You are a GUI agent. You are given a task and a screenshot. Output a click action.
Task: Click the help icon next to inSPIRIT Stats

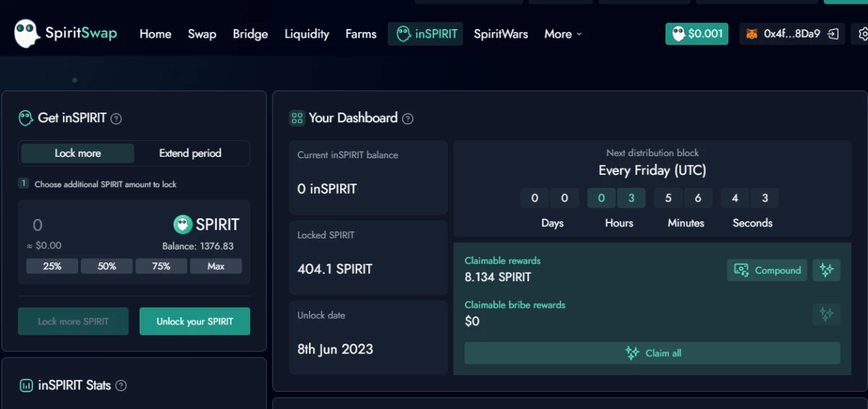[121, 385]
